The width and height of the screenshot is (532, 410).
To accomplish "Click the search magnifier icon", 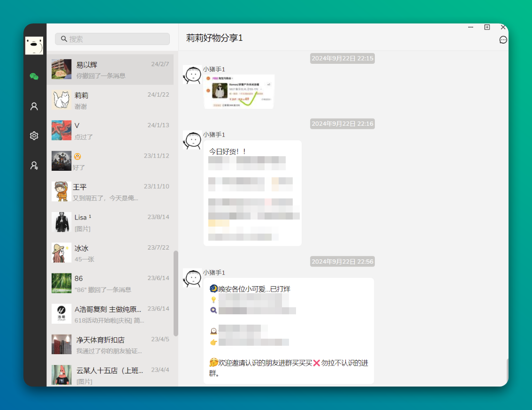I will (64, 39).
